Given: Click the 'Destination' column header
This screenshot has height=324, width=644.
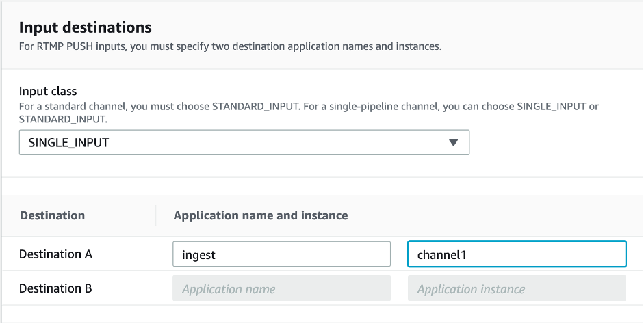Looking at the screenshot, I should point(52,215).
